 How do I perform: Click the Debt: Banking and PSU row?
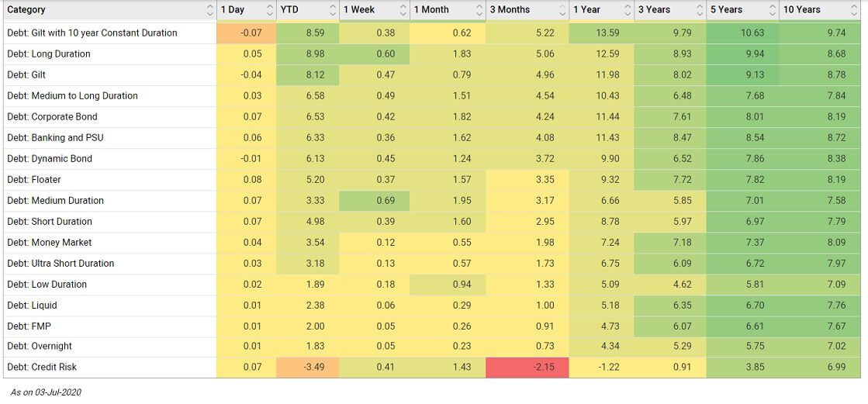(55, 138)
